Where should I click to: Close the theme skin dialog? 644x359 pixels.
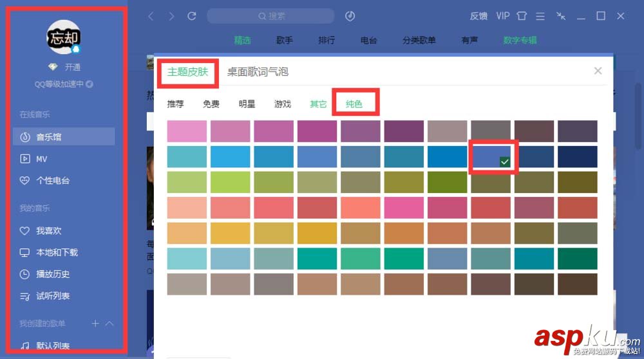(598, 71)
